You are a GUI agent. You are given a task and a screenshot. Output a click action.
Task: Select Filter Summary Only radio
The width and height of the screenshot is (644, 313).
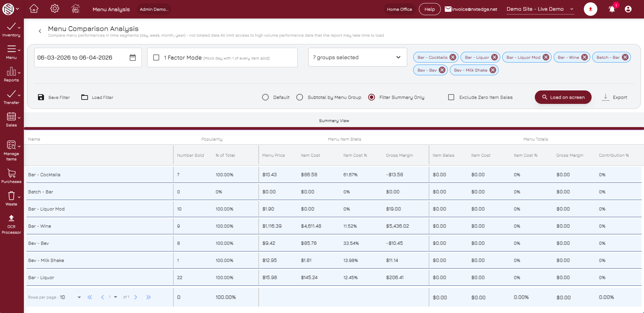tap(372, 97)
